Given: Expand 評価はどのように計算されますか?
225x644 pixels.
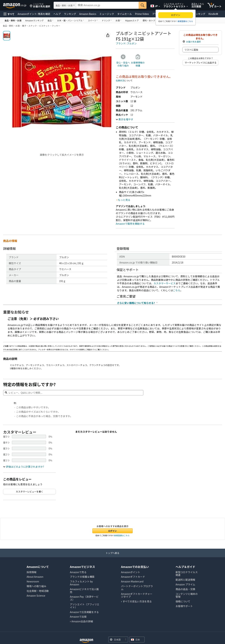Looking at the screenshot, I should coord(23,467).
